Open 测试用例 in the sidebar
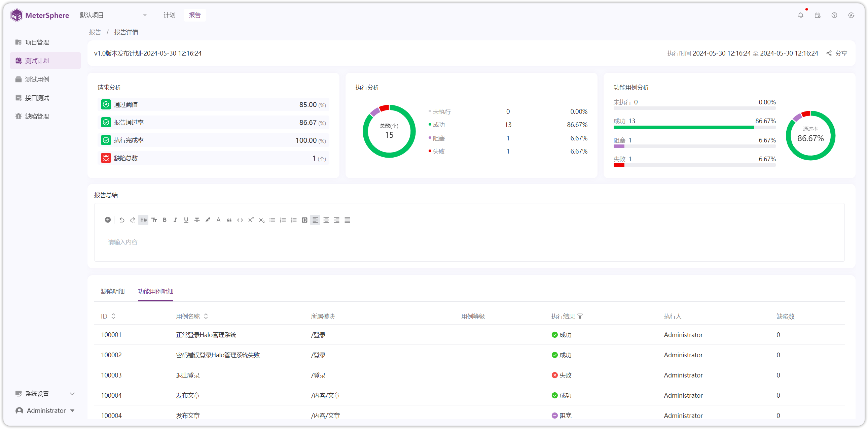 45,79
